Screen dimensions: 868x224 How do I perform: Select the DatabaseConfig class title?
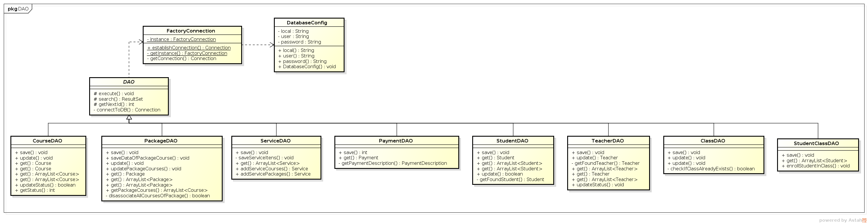coord(307,23)
